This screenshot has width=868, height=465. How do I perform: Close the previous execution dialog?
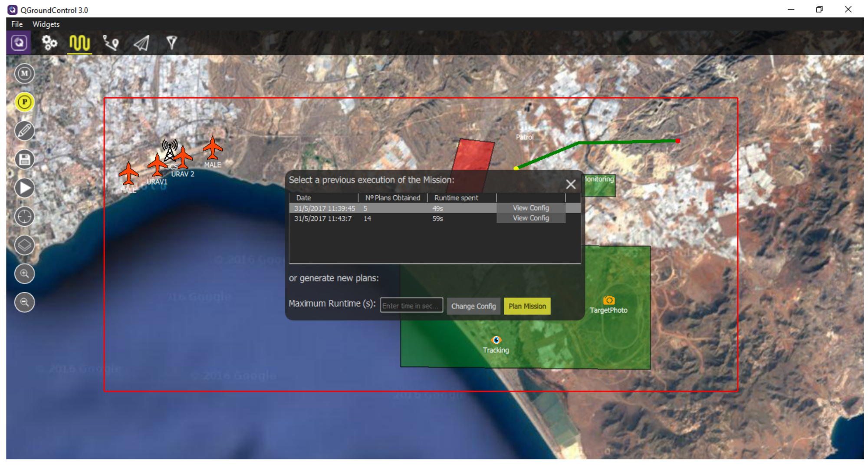click(571, 185)
